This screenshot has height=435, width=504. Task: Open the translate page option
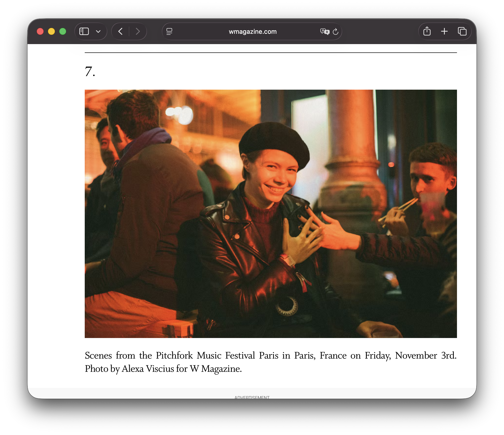(324, 31)
